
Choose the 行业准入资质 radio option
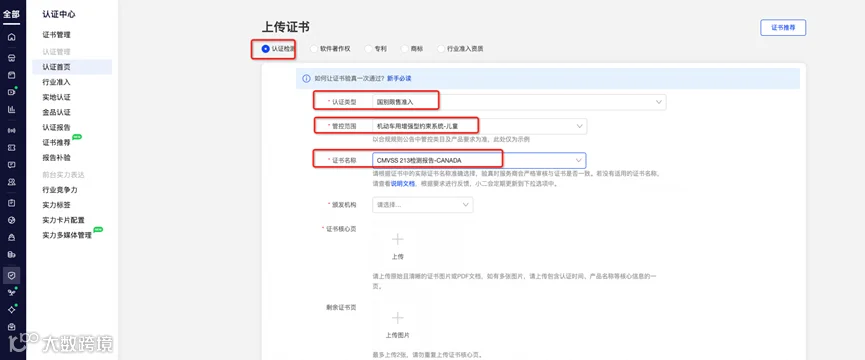click(441, 49)
